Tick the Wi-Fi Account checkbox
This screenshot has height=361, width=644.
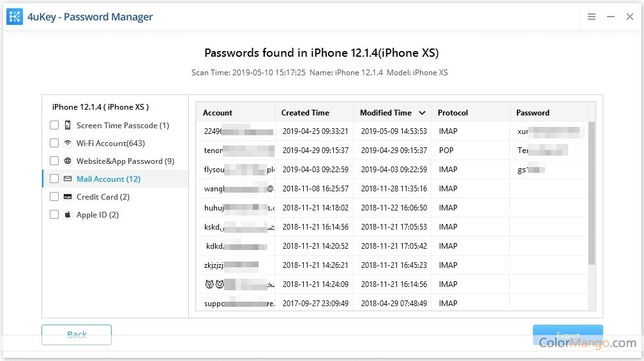[x=54, y=144]
